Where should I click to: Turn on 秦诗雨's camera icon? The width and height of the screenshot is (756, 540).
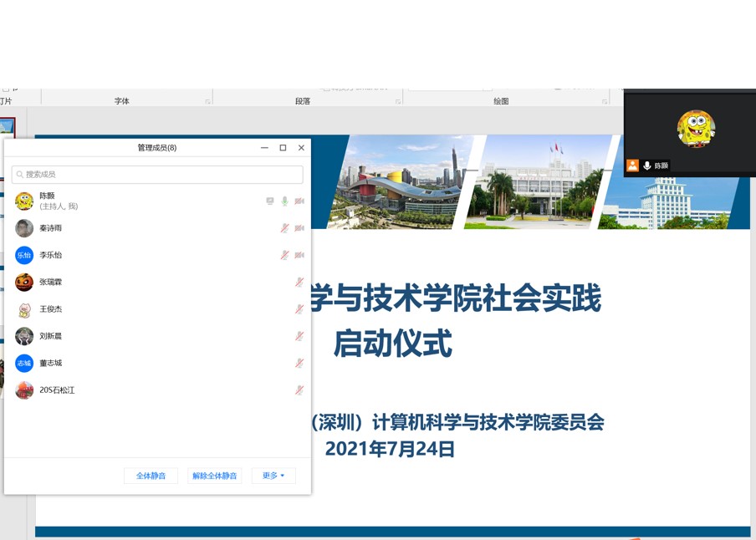coord(298,227)
